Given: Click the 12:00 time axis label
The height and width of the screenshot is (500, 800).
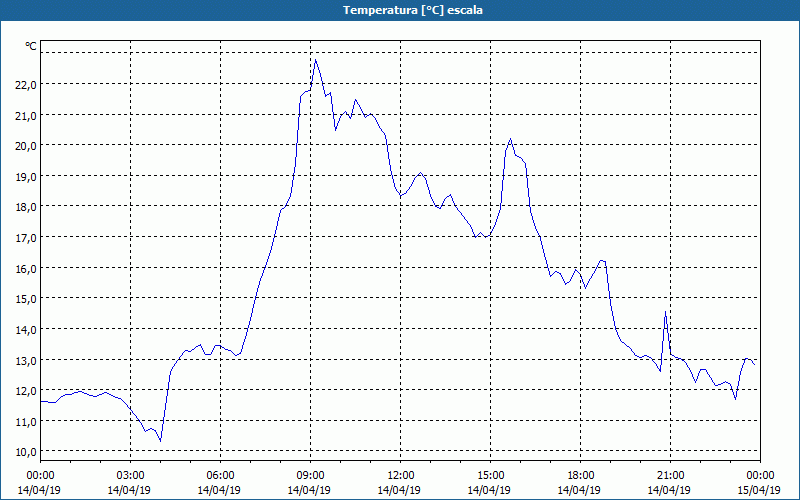Looking at the screenshot, I should pyautogui.click(x=401, y=476).
